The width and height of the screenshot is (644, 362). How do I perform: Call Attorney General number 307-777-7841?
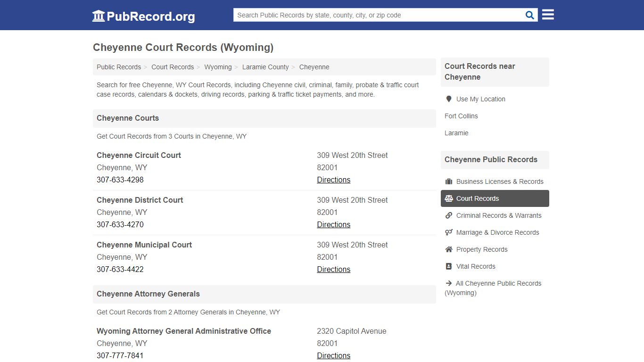pyautogui.click(x=120, y=355)
